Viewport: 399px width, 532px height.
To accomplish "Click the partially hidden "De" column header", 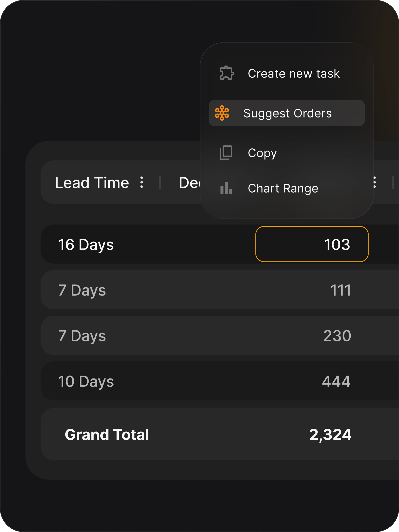I will (189, 183).
